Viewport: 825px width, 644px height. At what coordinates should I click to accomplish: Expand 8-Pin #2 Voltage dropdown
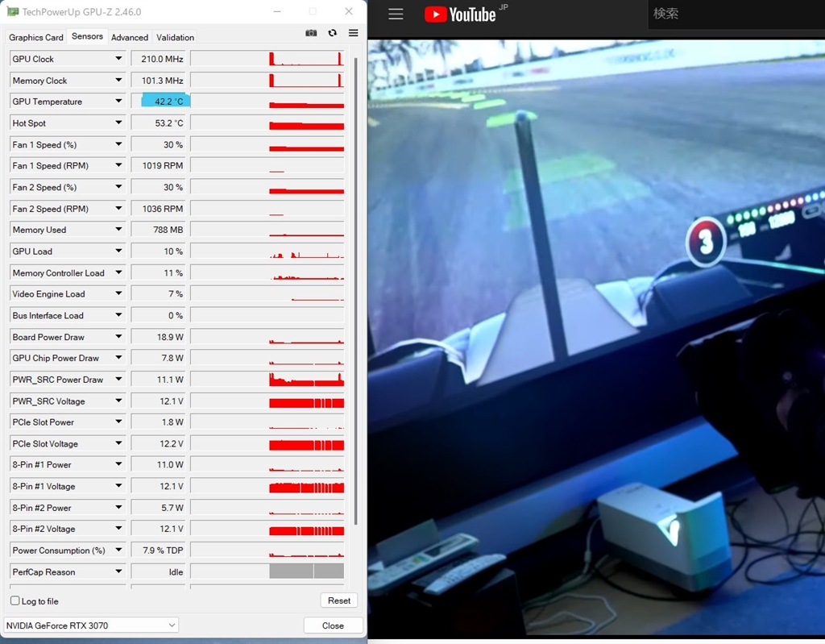pos(118,529)
